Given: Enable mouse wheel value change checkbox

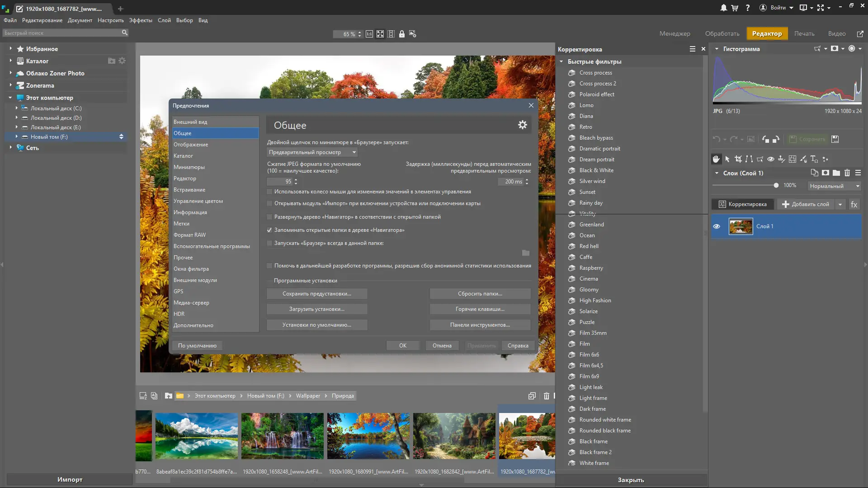Looking at the screenshot, I should point(270,192).
